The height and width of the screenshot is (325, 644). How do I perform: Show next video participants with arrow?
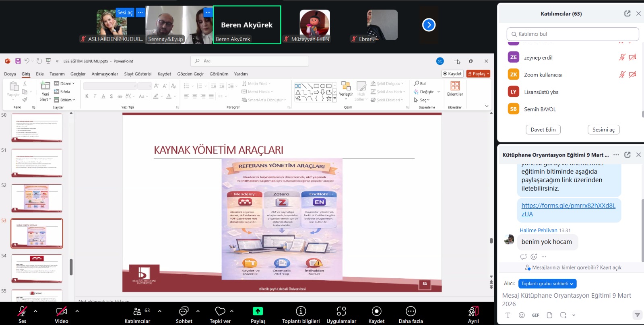429,25
